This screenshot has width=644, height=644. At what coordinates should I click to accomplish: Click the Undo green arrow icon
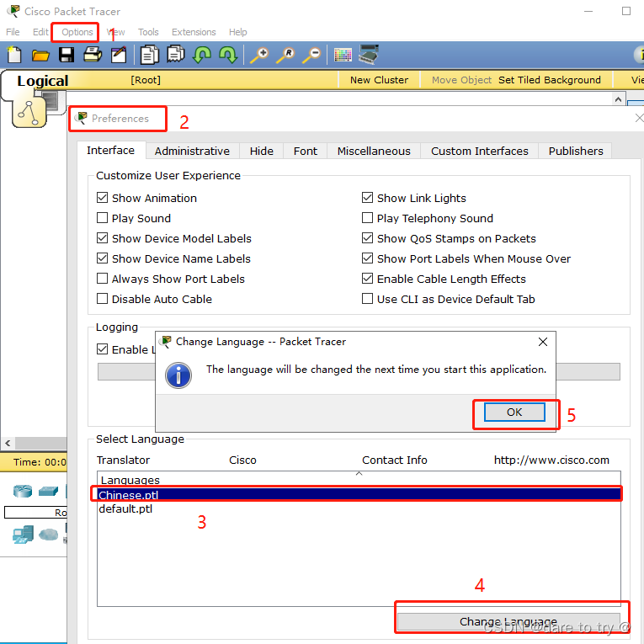click(202, 55)
